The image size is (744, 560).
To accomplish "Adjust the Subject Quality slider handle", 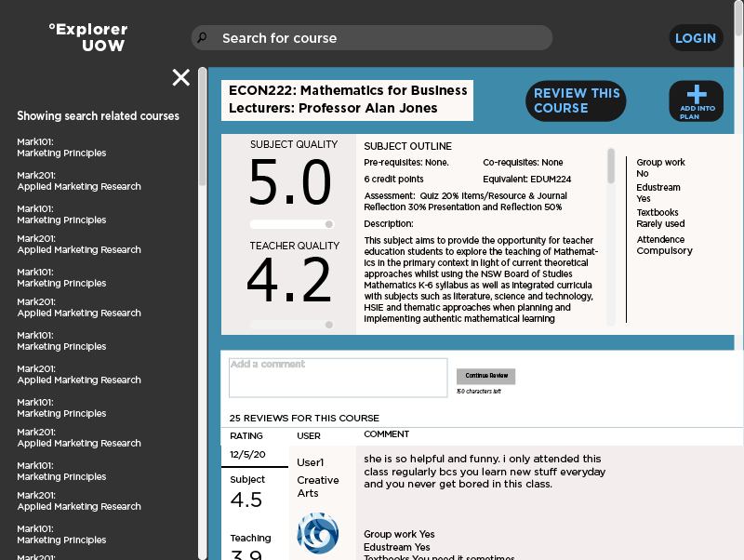I will (329, 224).
